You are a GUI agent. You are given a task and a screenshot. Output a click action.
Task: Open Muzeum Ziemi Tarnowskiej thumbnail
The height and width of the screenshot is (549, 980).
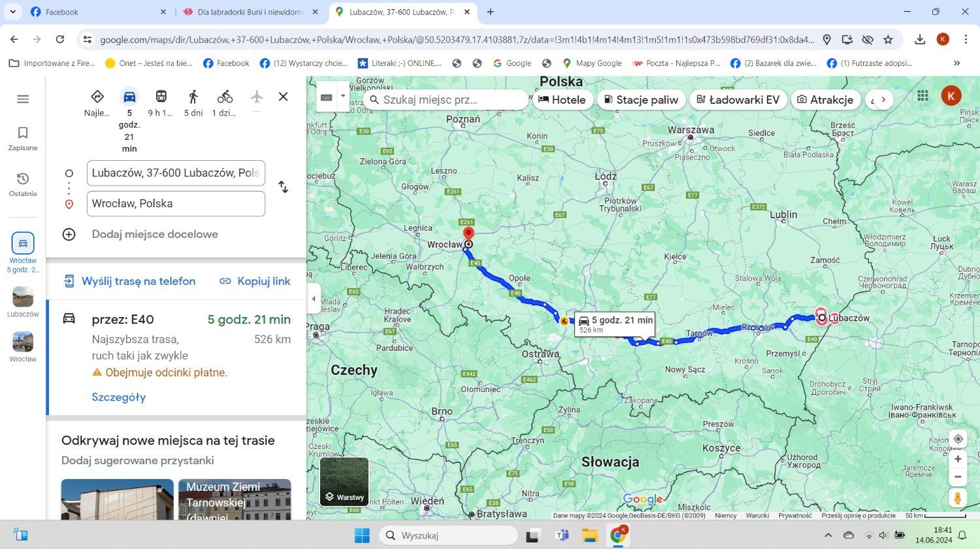(x=235, y=500)
